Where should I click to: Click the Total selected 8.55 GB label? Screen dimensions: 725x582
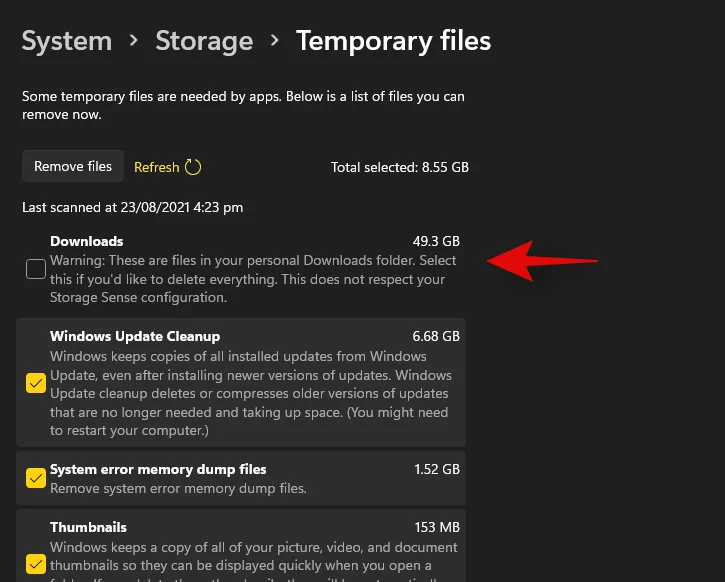click(399, 167)
